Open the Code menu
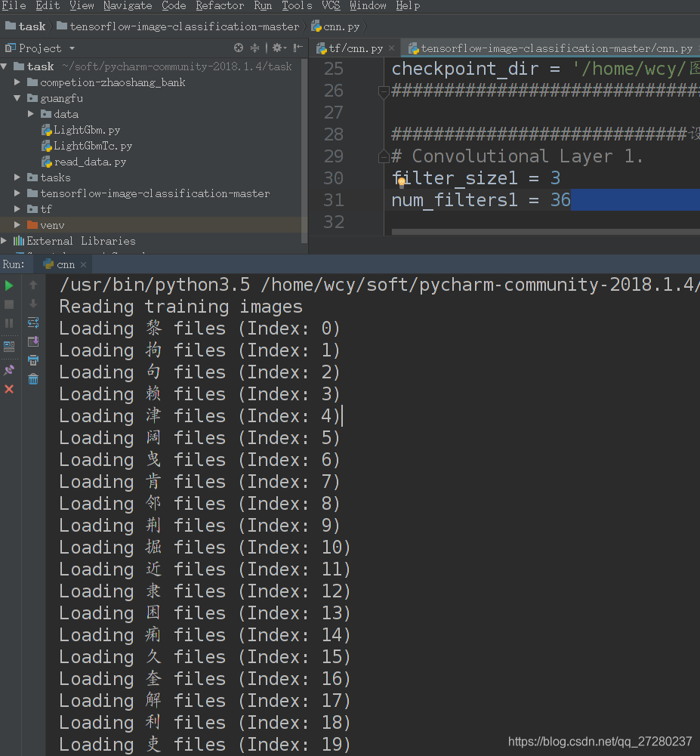The width and height of the screenshot is (700, 756). tap(174, 6)
